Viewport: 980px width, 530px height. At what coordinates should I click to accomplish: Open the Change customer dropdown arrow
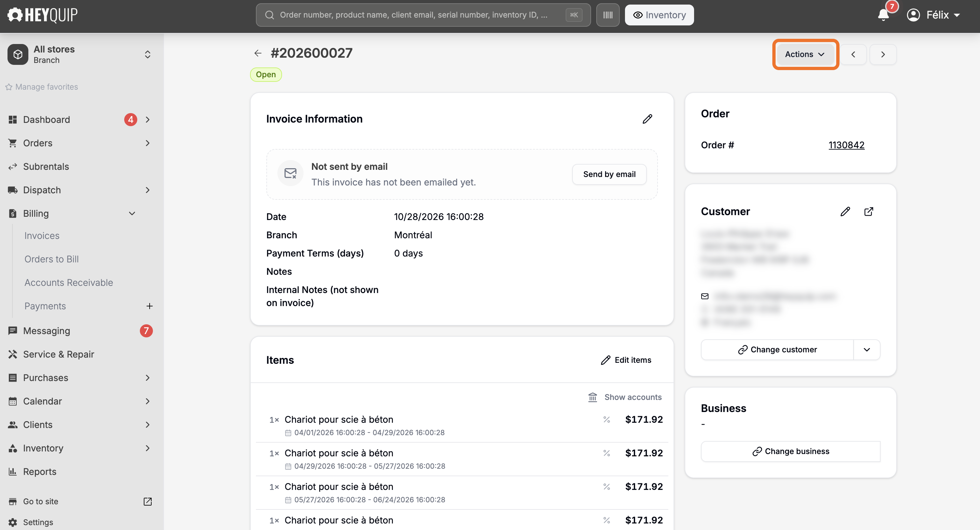pos(867,350)
